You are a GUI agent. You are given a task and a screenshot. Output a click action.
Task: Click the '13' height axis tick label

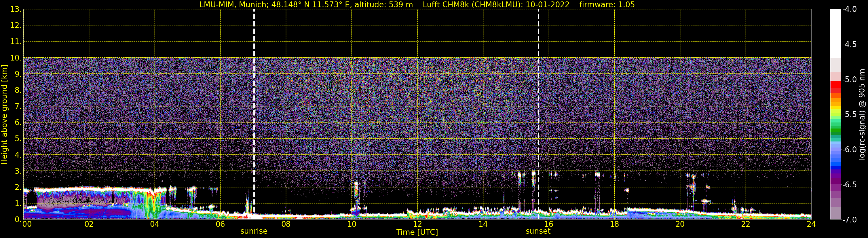15,10
